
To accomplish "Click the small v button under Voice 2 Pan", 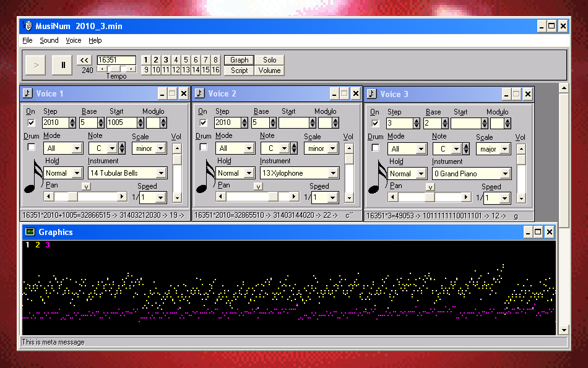I will (258, 186).
